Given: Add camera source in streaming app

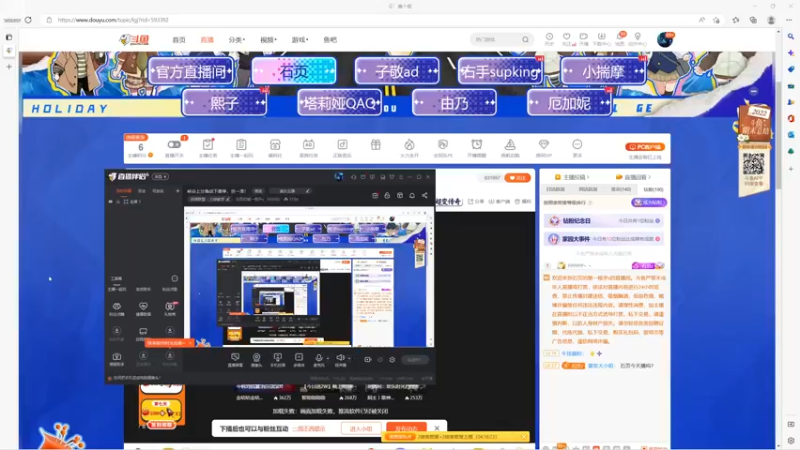Looking at the screenshot, I should click(x=257, y=360).
